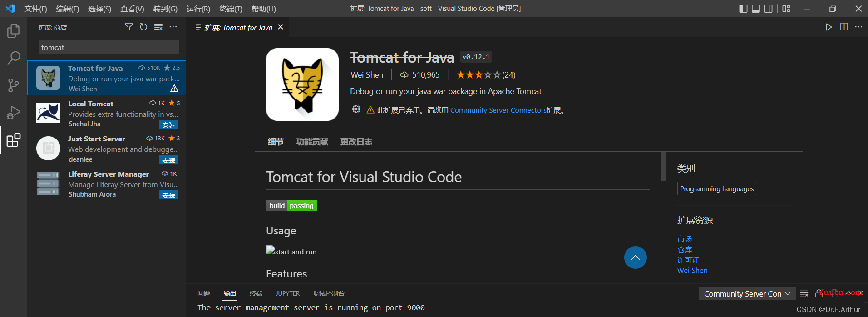This screenshot has width=868, height=317.
Task: Click the scroll to top round button
Action: [x=636, y=258]
